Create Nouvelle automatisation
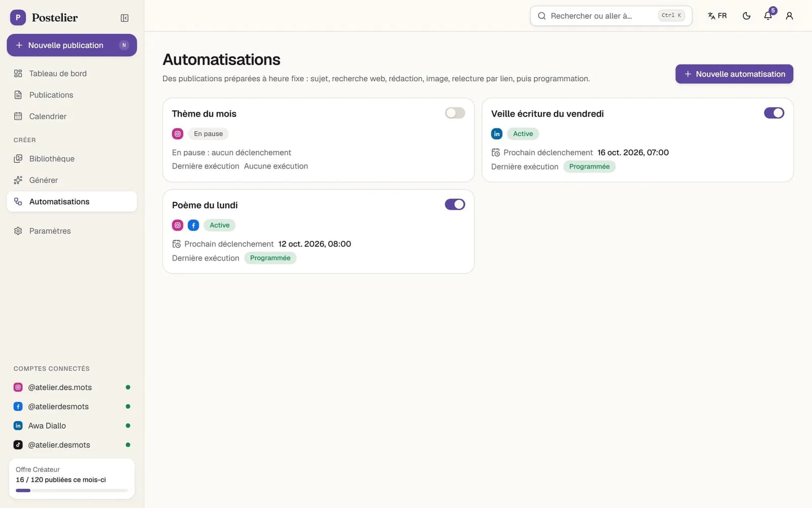This screenshot has width=812, height=508. (x=734, y=74)
